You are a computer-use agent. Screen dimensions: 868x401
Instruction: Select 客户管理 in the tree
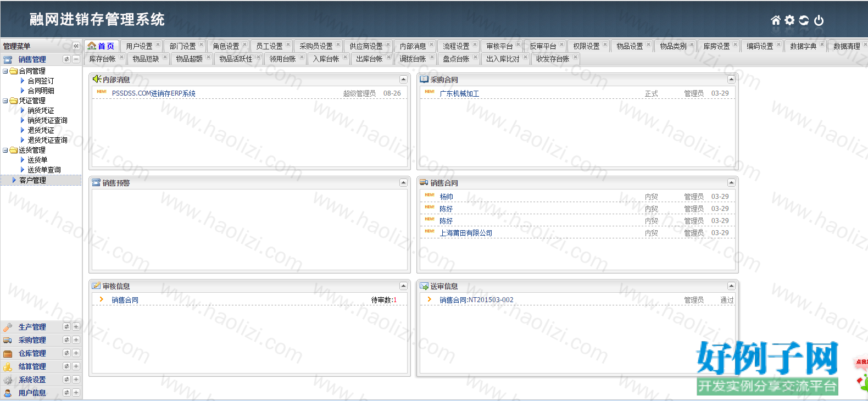pyautogui.click(x=32, y=180)
